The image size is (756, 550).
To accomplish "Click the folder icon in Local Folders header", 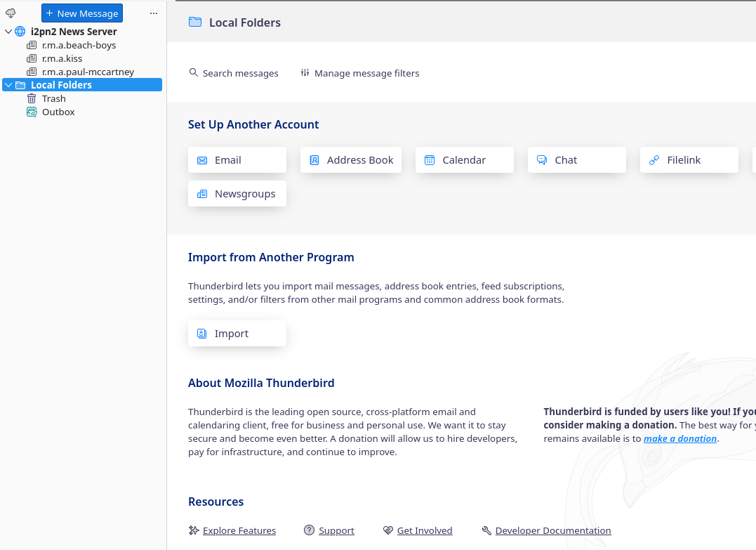I will coord(194,22).
